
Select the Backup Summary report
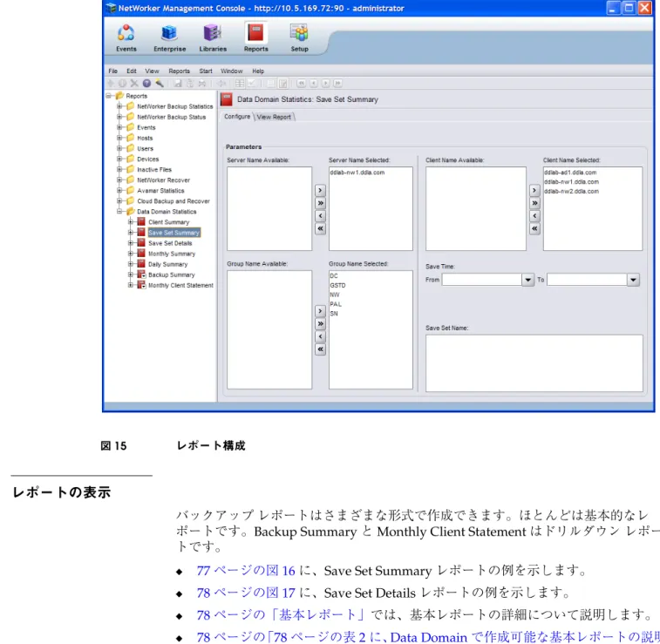point(171,275)
